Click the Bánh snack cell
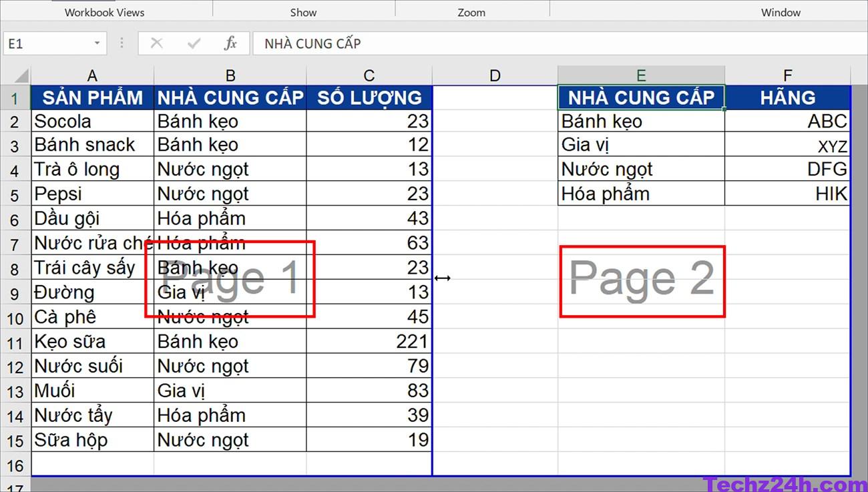The width and height of the screenshot is (868, 492). tap(92, 145)
